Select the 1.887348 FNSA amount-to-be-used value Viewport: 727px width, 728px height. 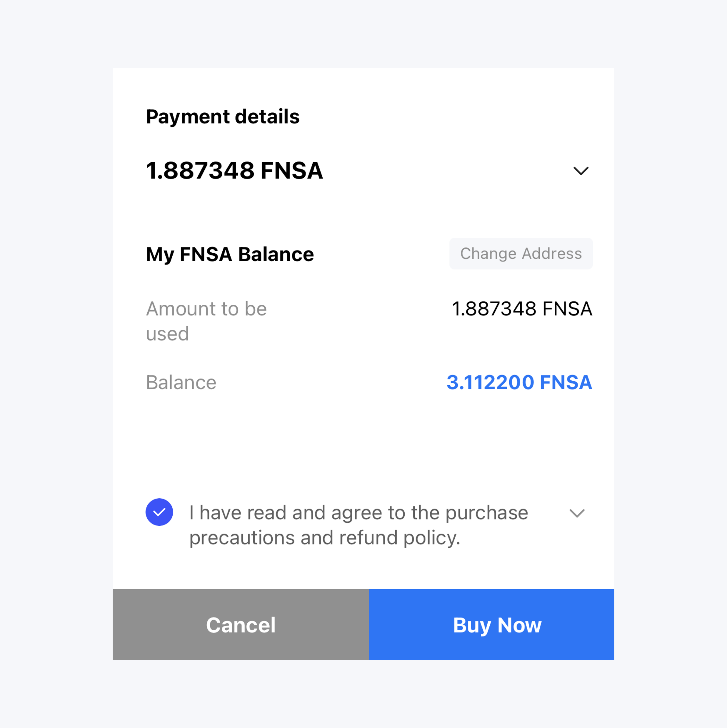522,309
